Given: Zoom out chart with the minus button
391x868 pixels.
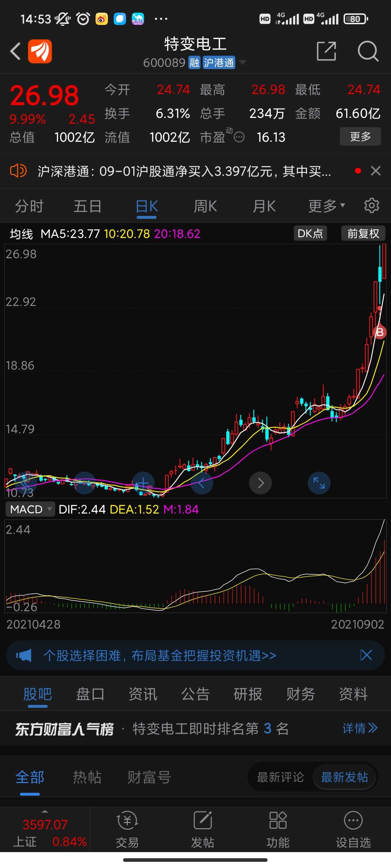Looking at the screenshot, I should tap(84, 483).
